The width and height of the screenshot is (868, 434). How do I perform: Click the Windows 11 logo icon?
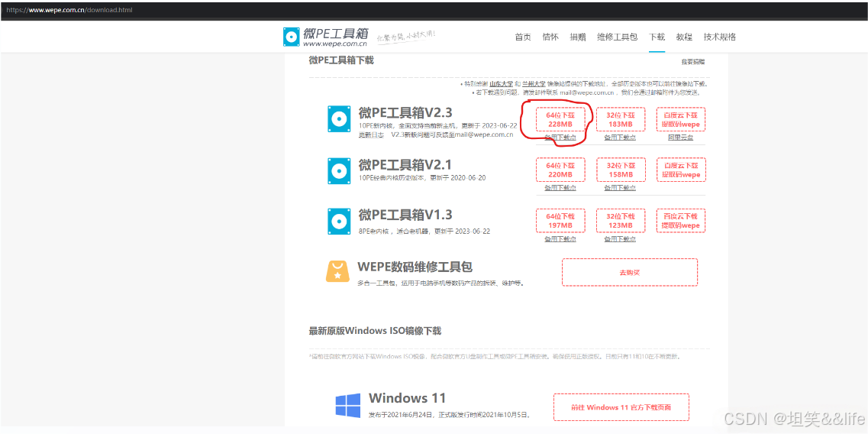coord(347,406)
